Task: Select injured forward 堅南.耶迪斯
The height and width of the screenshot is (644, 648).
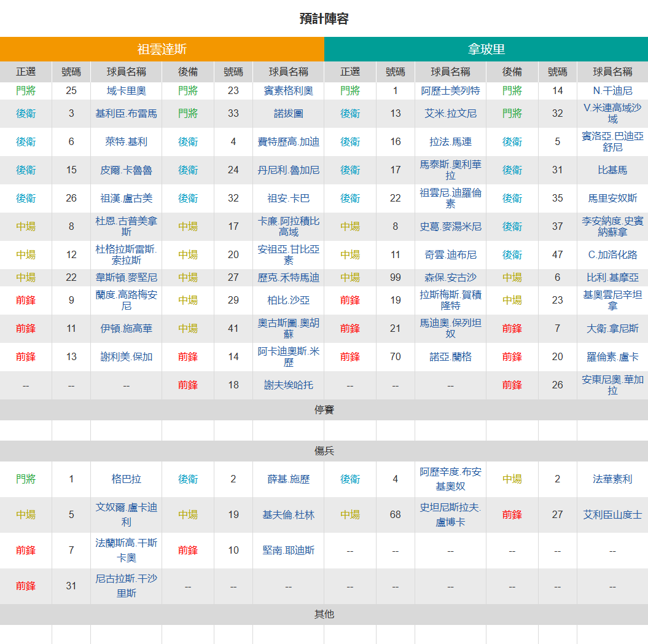Action: click(x=289, y=550)
